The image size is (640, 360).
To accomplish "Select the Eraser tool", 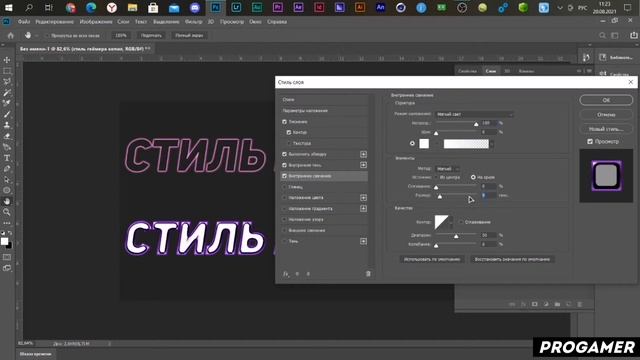I will tap(7, 136).
